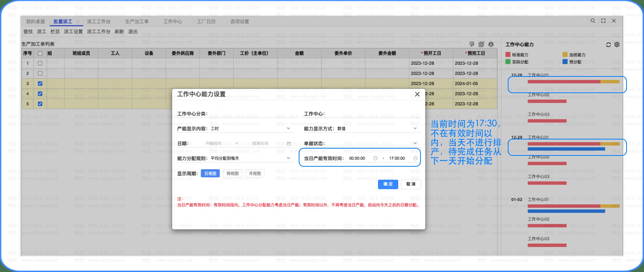Click 派工设置 in the toolbar
The image size is (644, 272).
click(73, 31)
